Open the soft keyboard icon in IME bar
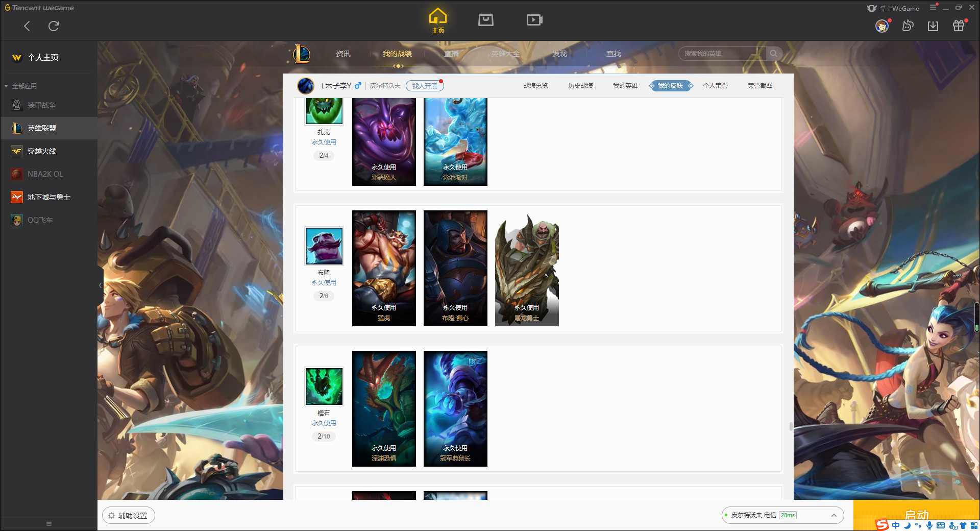Viewport: 980px width, 531px height. point(941,525)
